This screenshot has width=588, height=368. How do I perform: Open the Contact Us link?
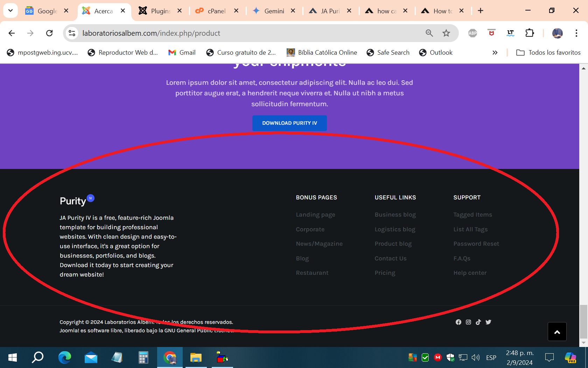(391, 258)
